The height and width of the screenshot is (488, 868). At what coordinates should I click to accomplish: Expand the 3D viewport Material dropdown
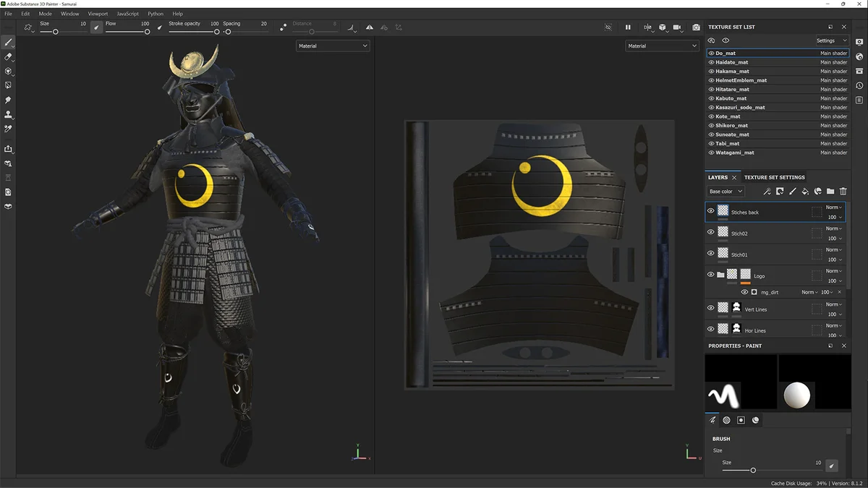coord(333,46)
